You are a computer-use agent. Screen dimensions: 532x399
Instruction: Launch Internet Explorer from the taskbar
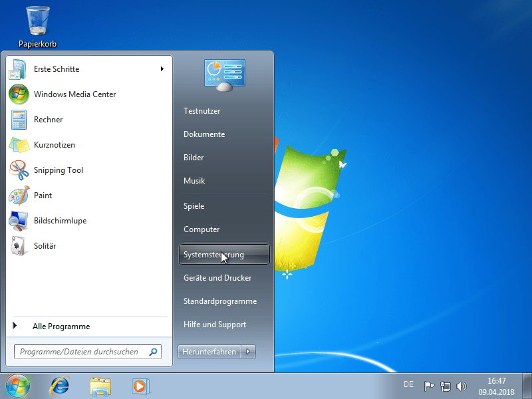pos(59,386)
